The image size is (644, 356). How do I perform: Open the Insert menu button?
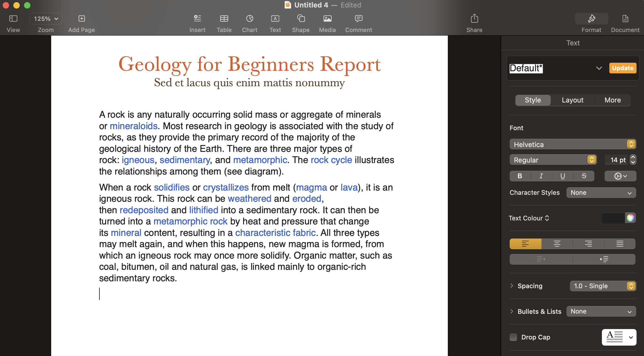coord(197,19)
